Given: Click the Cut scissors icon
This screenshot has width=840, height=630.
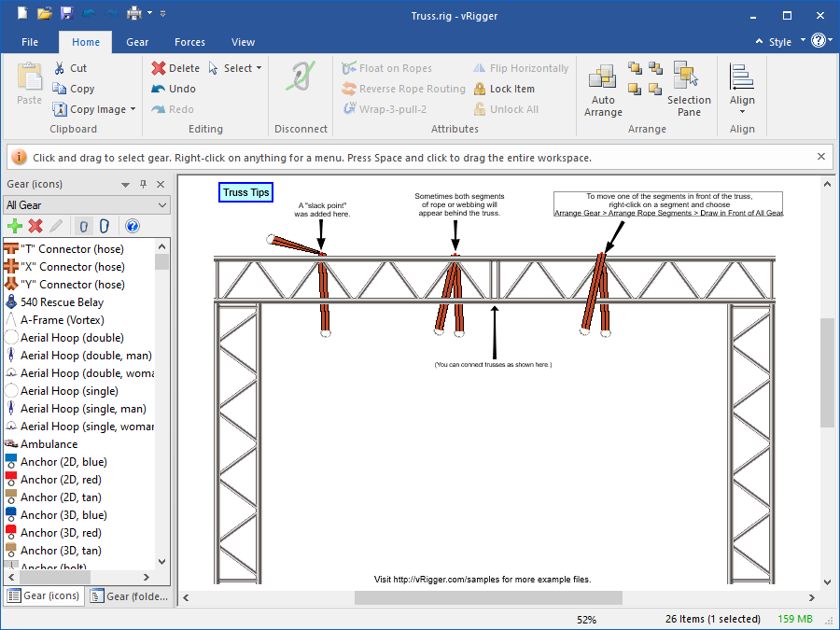Looking at the screenshot, I should click(x=60, y=68).
